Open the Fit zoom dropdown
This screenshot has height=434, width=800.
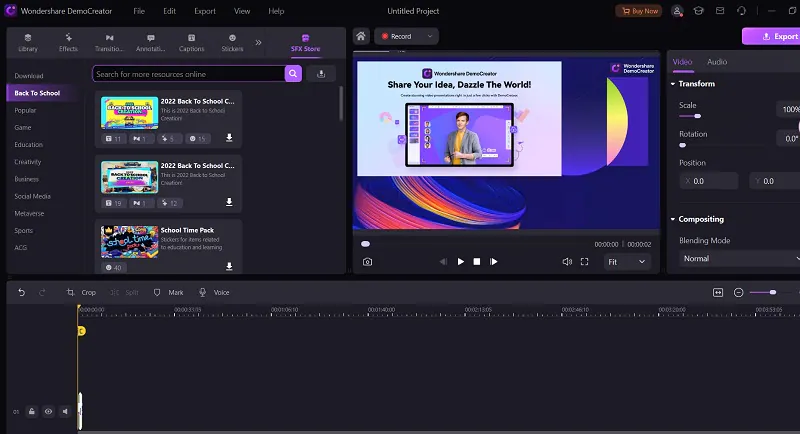point(627,262)
